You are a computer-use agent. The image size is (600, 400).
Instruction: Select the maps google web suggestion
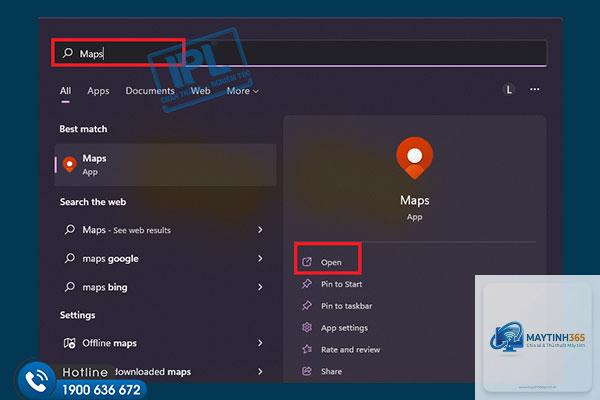tap(165, 258)
